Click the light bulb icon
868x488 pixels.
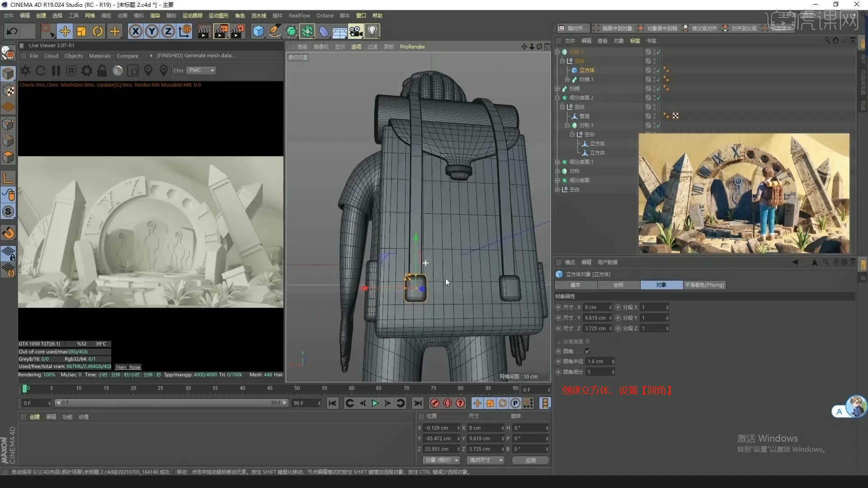click(372, 31)
